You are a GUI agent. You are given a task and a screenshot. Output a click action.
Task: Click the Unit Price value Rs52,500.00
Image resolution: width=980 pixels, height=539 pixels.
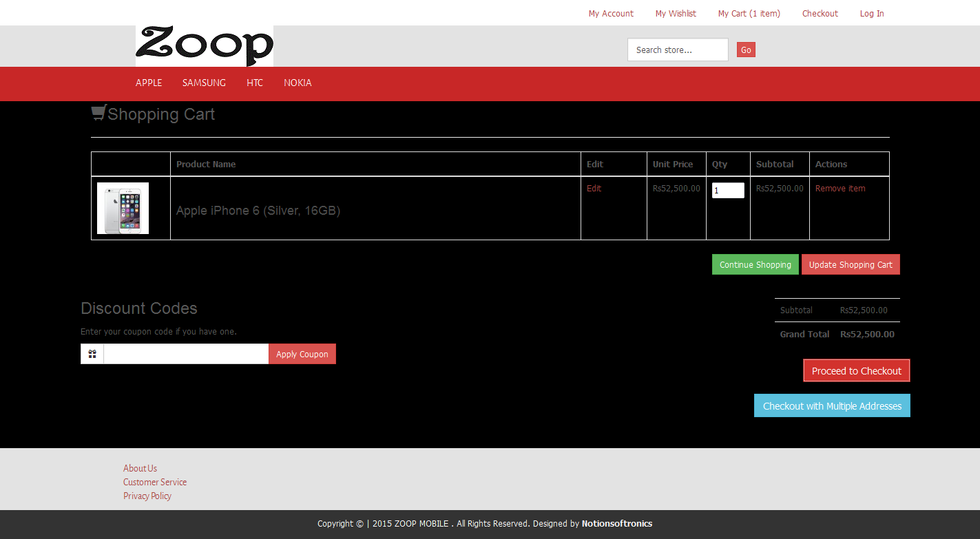[676, 188]
